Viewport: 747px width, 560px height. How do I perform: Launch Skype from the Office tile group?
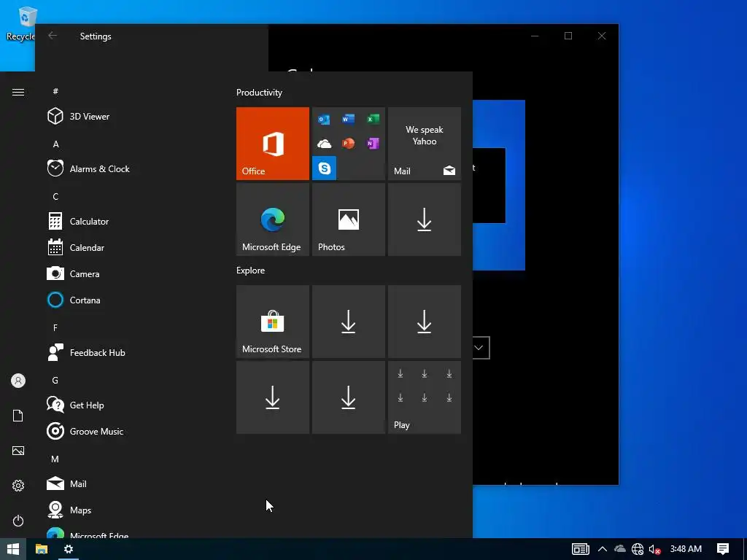click(325, 168)
